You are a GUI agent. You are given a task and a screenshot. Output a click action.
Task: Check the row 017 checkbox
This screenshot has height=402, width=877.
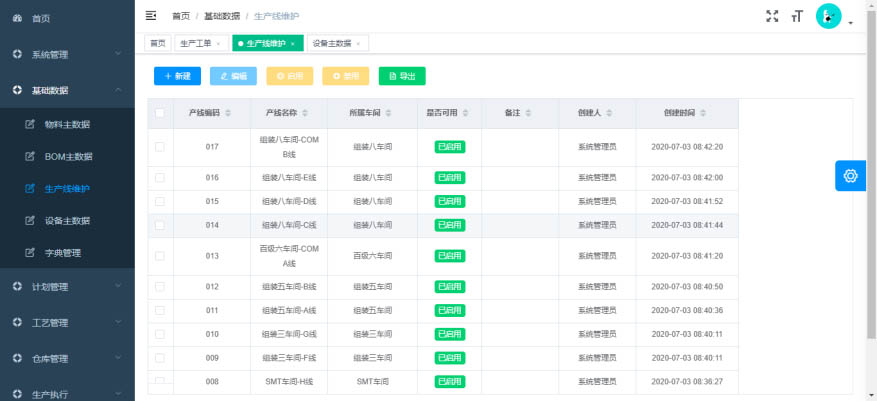160,147
